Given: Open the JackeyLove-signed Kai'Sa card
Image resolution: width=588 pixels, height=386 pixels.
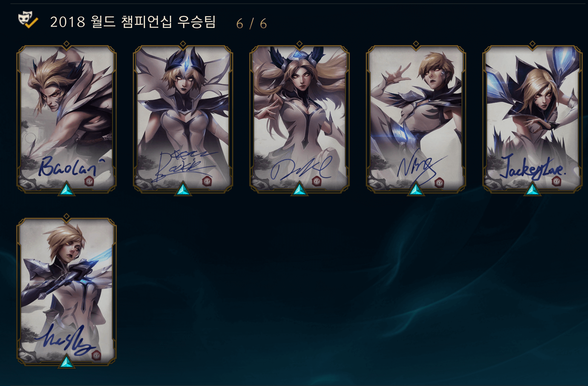Looking at the screenshot, I should 533,119.
